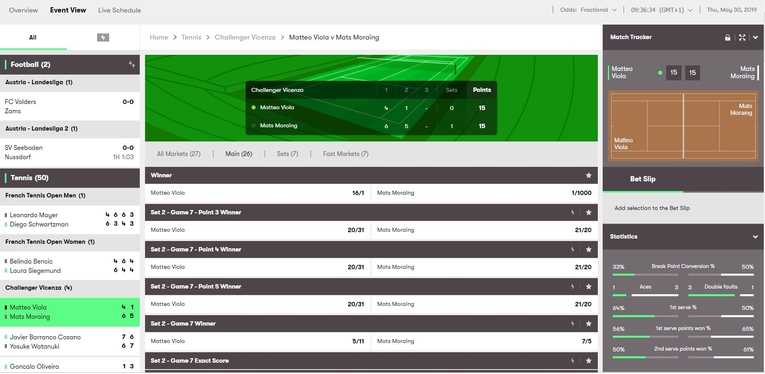765x374 pixels.
Task: Favorite the Game 7 Exact Score star
Action: [588, 361]
